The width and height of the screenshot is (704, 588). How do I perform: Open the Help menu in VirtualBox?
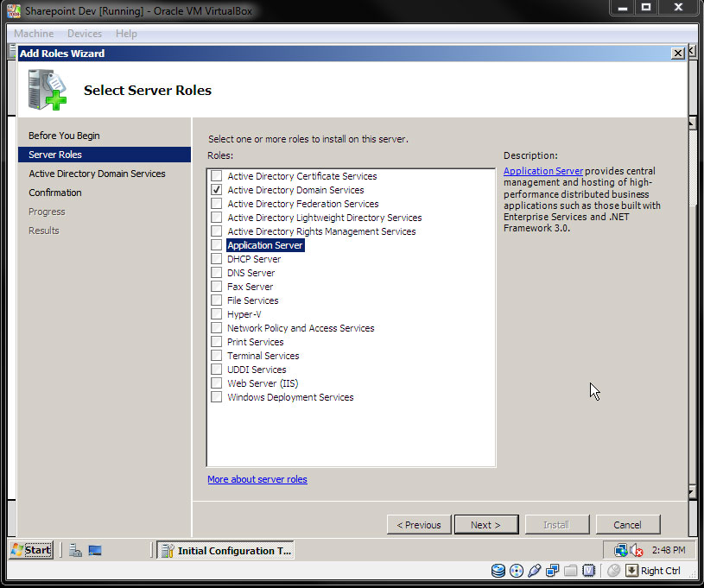tap(126, 34)
